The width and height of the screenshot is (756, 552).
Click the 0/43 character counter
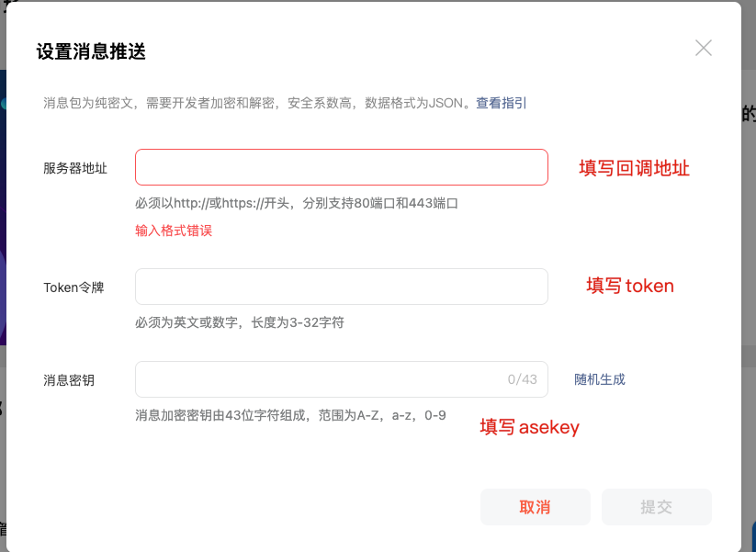click(x=522, y=379)
